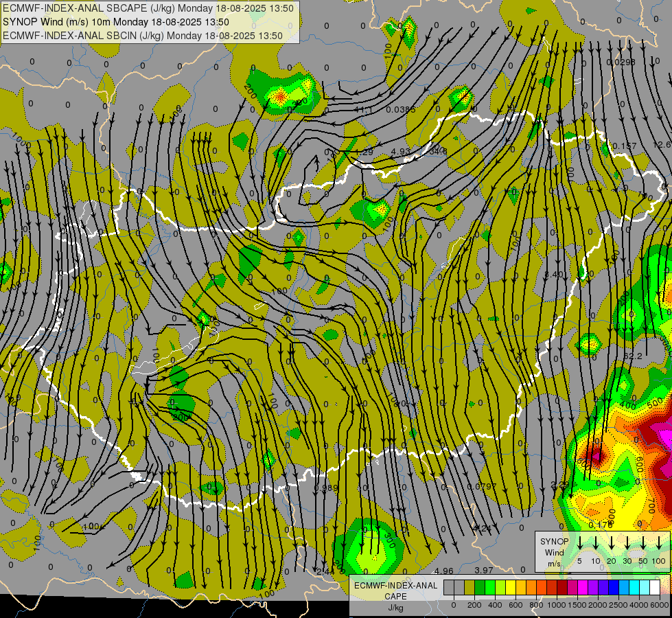The width and height of the screenshot is (672, 618).
Task: Click the map value '3.97'
Action: point(484,570)
